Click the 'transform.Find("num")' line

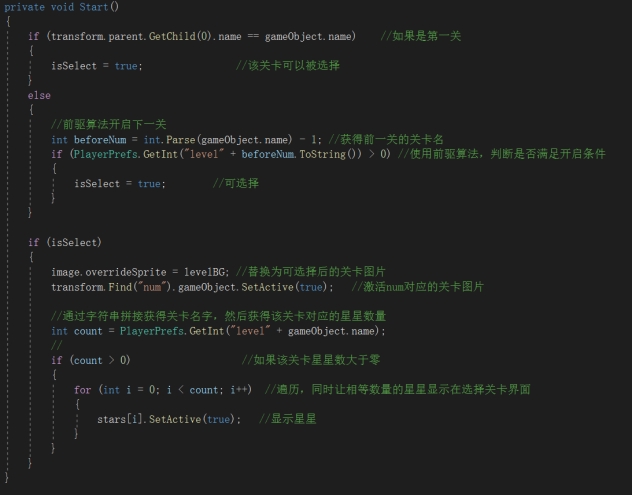192,287
